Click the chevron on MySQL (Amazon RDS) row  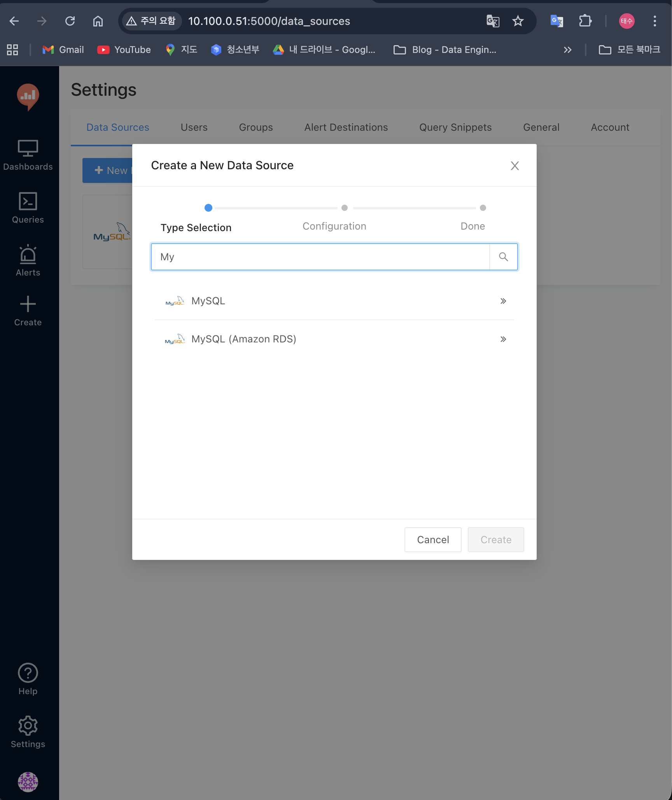(x=503, y=339)
